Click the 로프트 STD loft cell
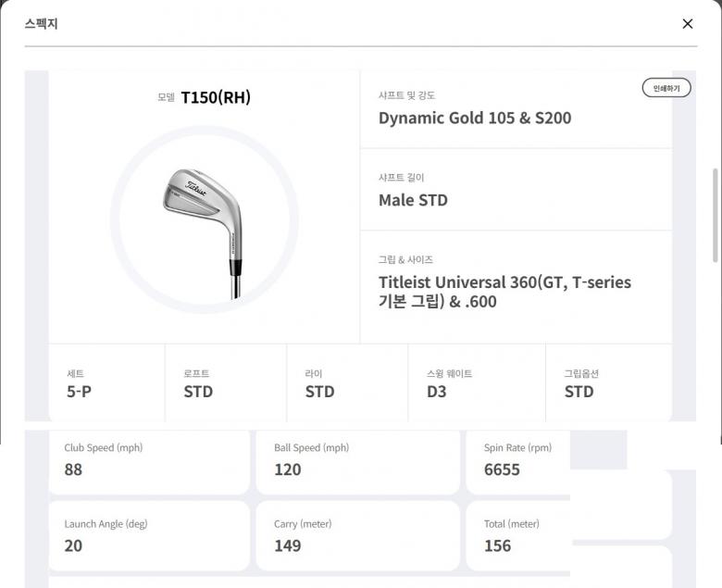 pyautogui.click(x=225, y=383)
